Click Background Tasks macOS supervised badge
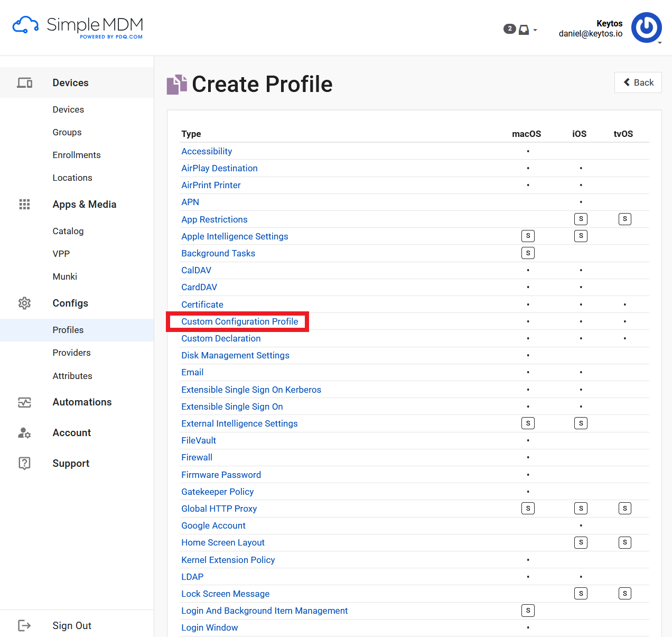This screenshot has width=672, height=637. (x=528, y=253)
